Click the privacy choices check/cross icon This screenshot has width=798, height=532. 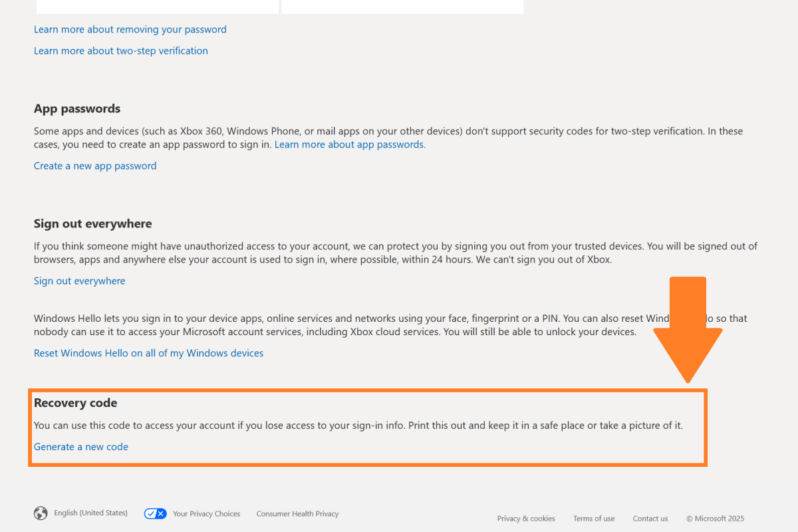click(156, 513)
